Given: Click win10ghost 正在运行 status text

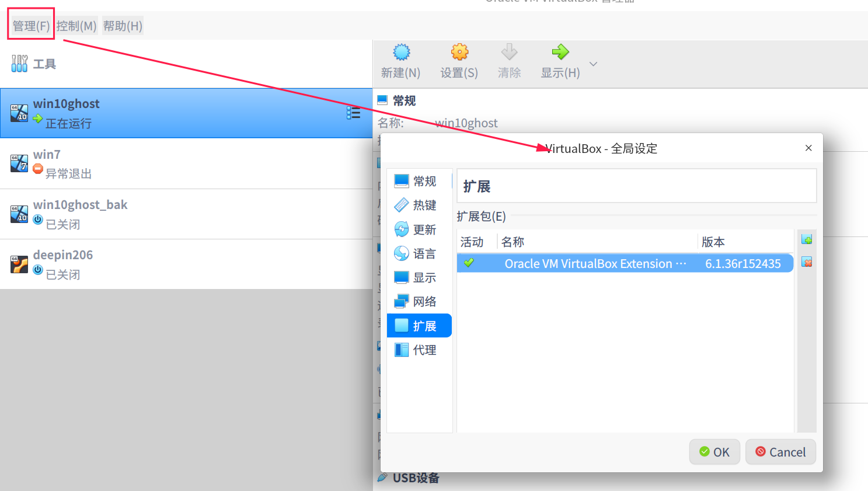Looking at the screenshot, I should tap(68, 123).
